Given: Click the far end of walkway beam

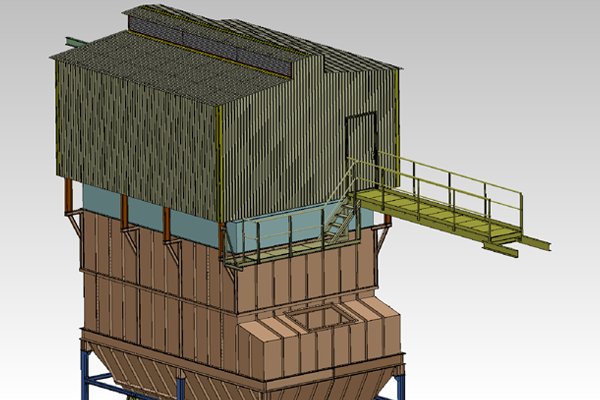Looking at the screenshot, I should [x=538, y=243].
